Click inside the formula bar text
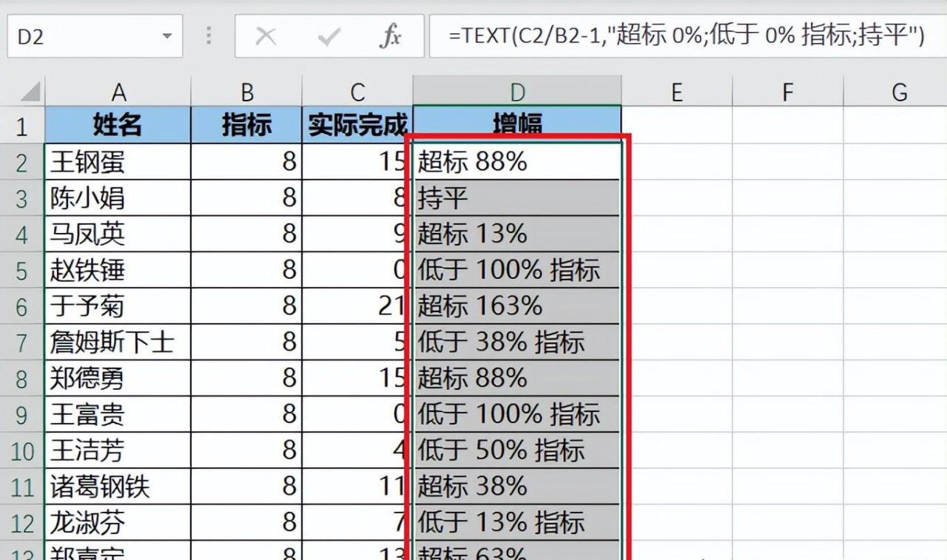947x560 pixels. pos(687,36)
